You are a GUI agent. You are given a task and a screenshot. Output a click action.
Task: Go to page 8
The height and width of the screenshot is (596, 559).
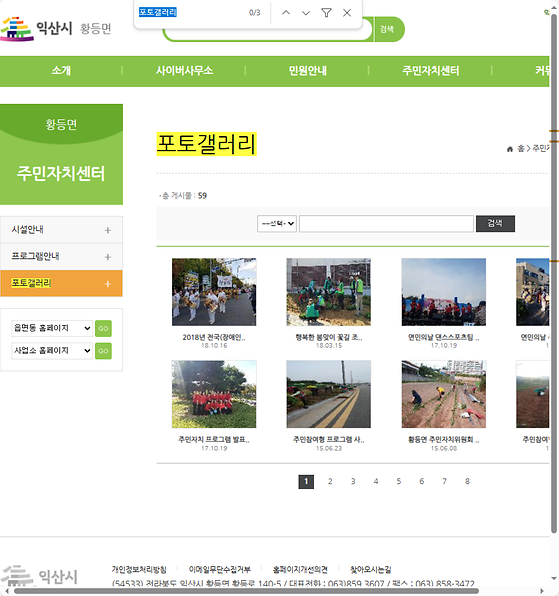[x=467, y=482]
